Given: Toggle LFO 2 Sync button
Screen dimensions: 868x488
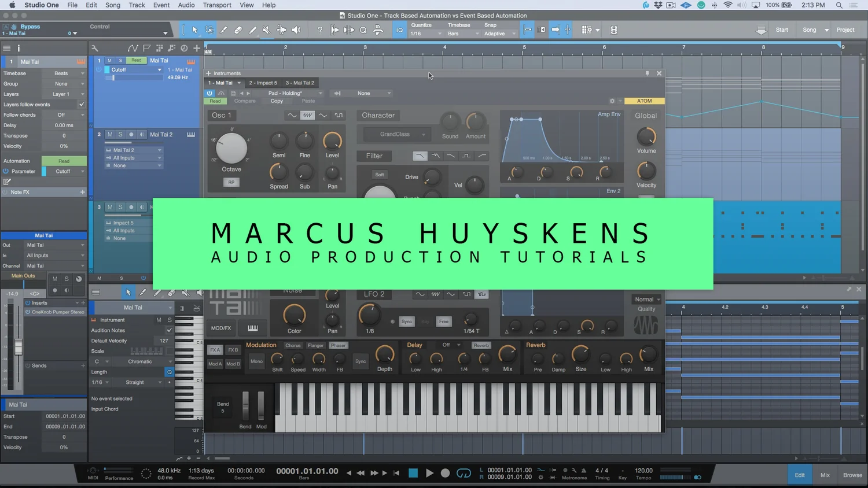Looking at the screenshot, I should [x=407, y=321].
